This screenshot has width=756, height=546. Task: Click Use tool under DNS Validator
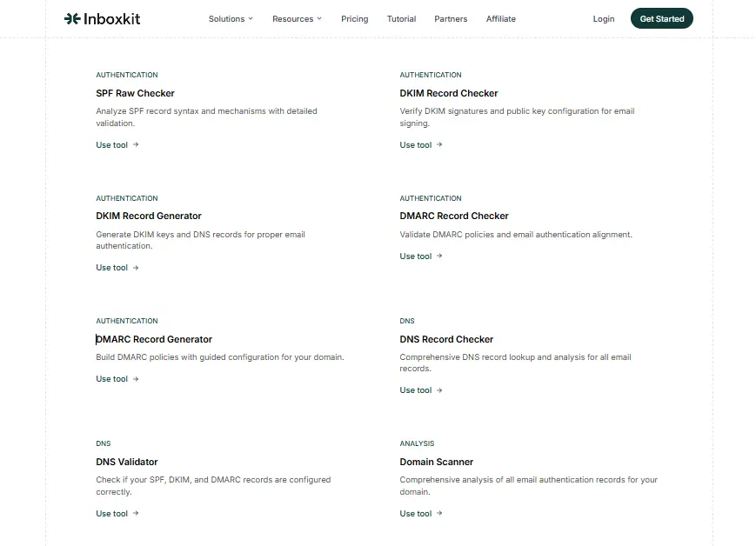112,514
